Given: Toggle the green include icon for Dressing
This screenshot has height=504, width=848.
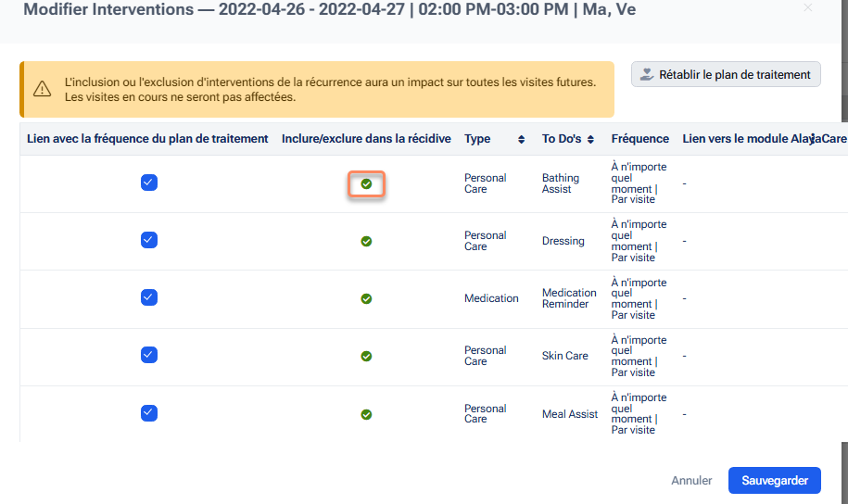Looking at the screenshot, I should [366, 241].
